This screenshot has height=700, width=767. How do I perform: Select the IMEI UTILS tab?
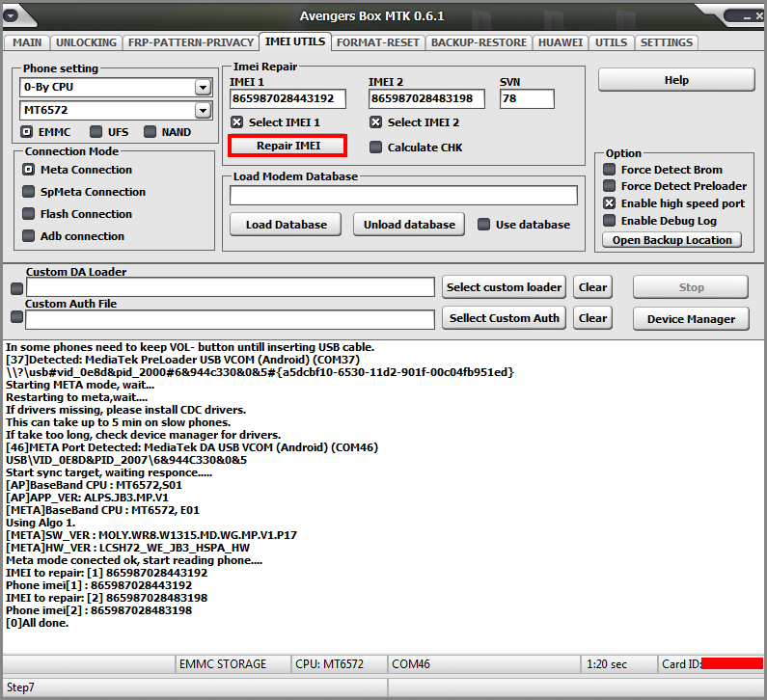tap(295, 41)
